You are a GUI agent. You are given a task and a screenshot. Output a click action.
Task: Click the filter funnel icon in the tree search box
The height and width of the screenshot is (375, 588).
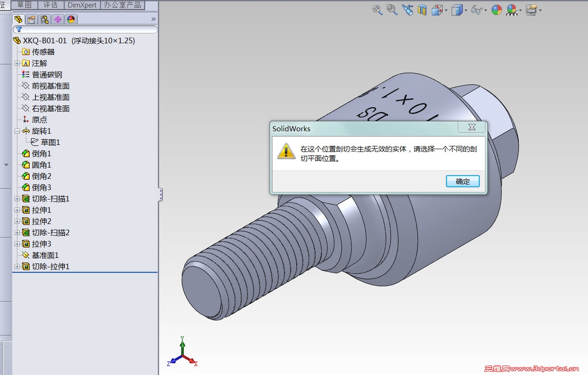19,29
